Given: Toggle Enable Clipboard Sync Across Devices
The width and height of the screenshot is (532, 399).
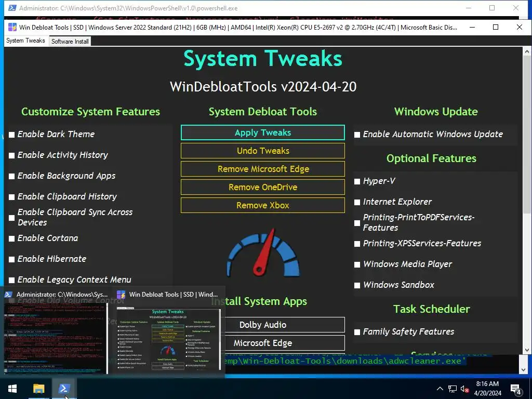Looking at the screenshot, I should click(x=11, y=218).
